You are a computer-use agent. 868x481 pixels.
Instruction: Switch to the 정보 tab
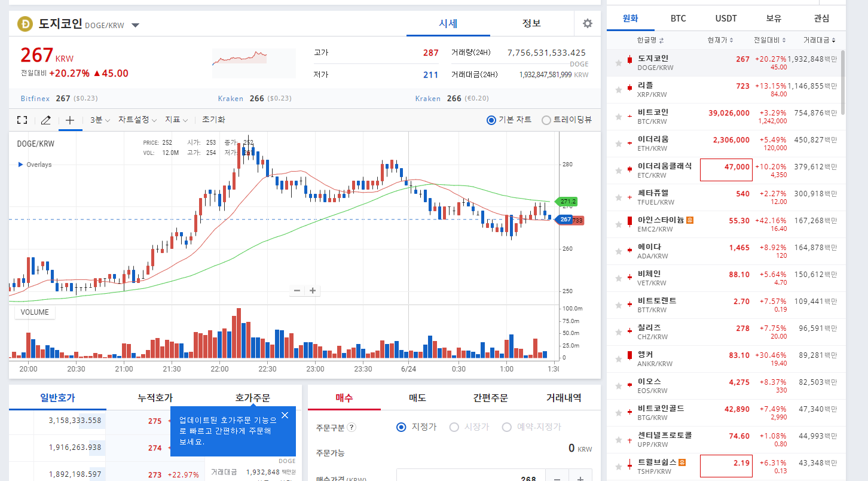point(531,23)
